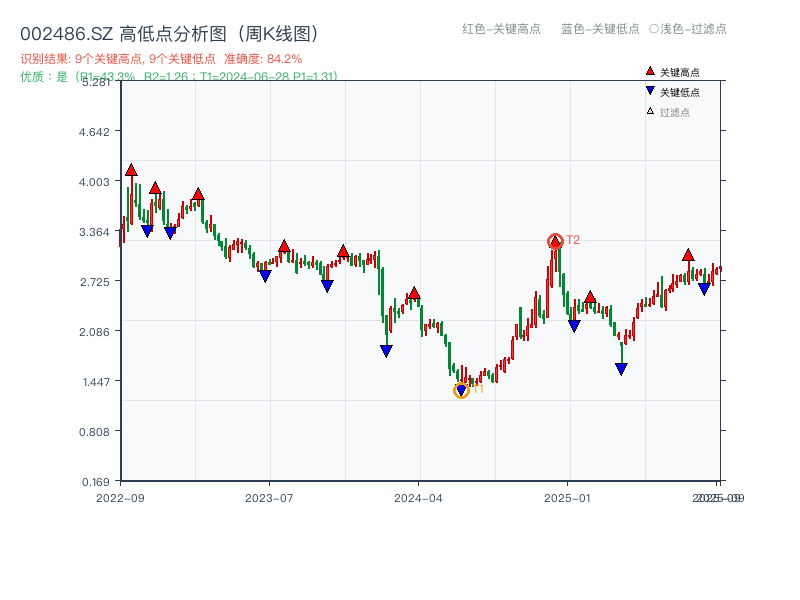The width and height of the screenshot is (800, 600).
Task: Click the rightmost blue key-low triangle on chart
Action: point(704,289)
